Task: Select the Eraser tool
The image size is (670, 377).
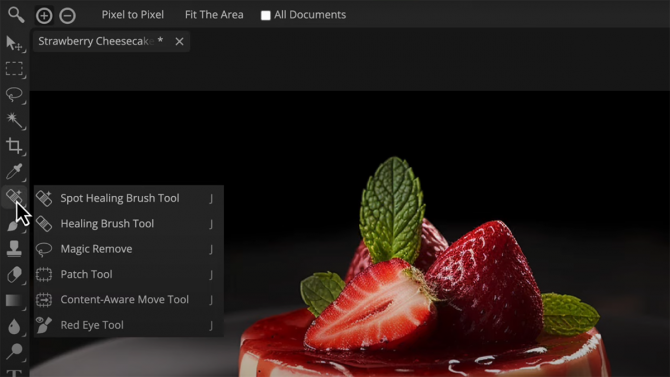Action: coord(15,274)
